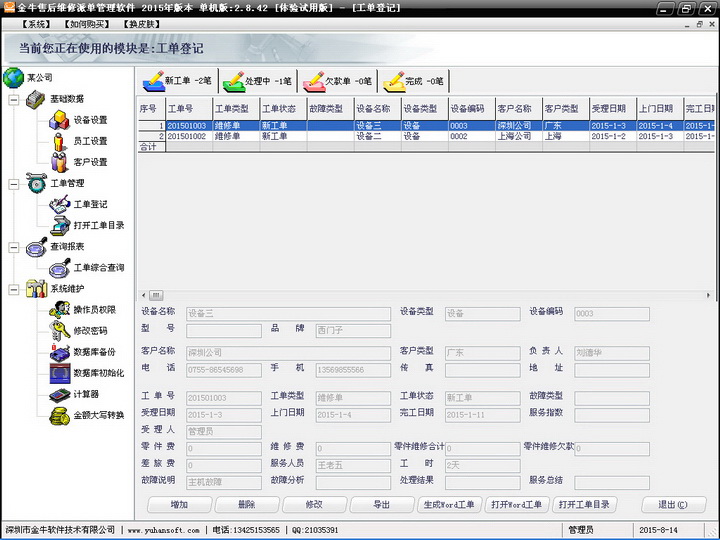Image resolution: width=720 pixels, height=540 pixels.
Task: Open the 【换皮肤】 skin menu
Action: pos(142,23)
